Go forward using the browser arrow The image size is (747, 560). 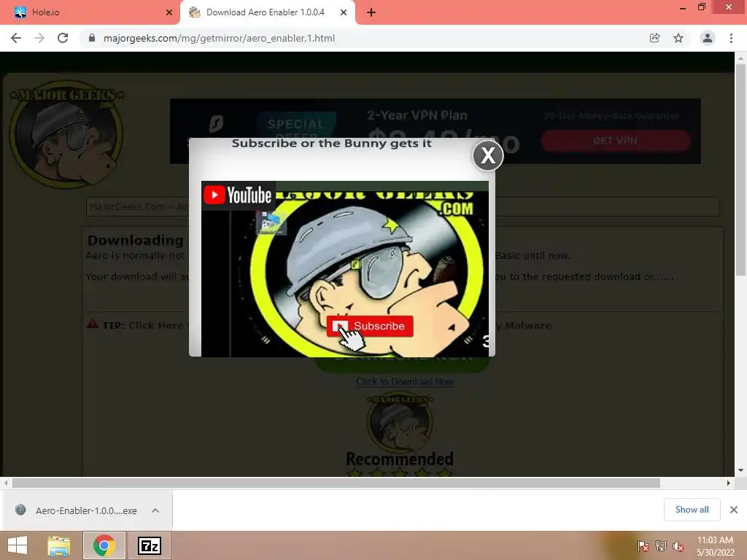[39, 38]
